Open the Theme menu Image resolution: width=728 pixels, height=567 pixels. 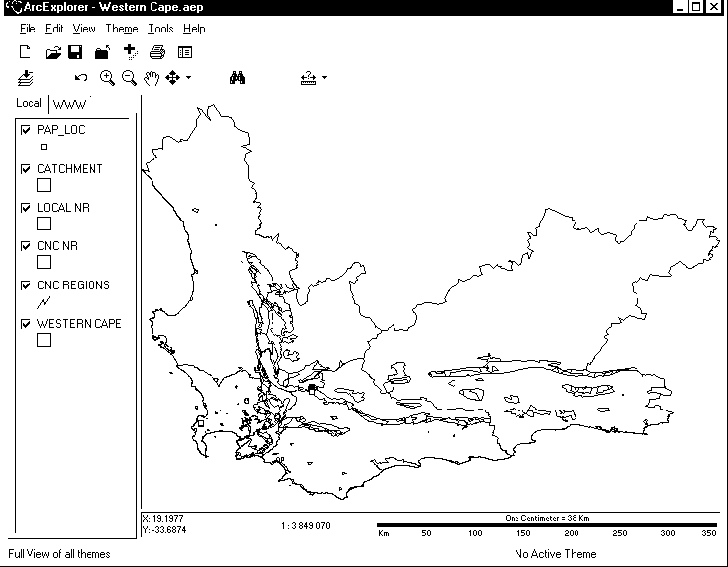click(x=122, y=29)
